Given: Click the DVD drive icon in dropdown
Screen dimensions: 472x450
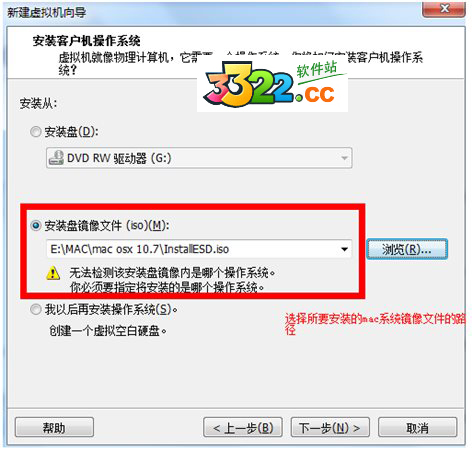Looking at the screenshot, I should click(56, 158).
